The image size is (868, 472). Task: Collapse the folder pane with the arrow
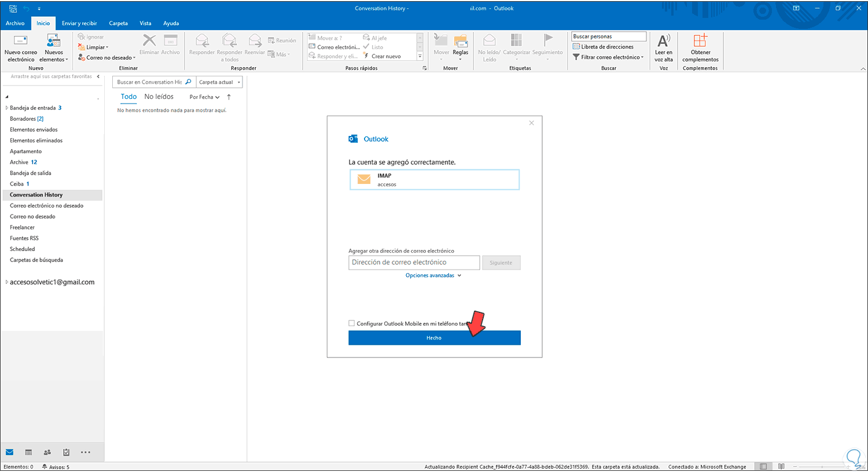pos(98,76)
